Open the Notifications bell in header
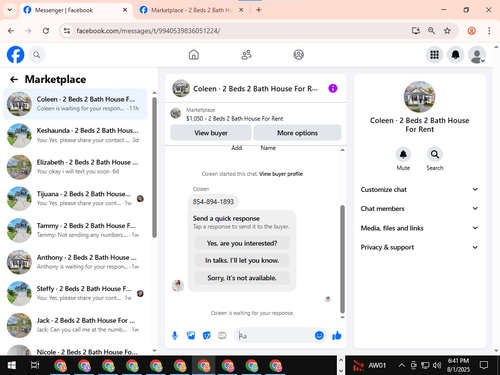Viewport: 500px width, 375px height. pos(455,55)
